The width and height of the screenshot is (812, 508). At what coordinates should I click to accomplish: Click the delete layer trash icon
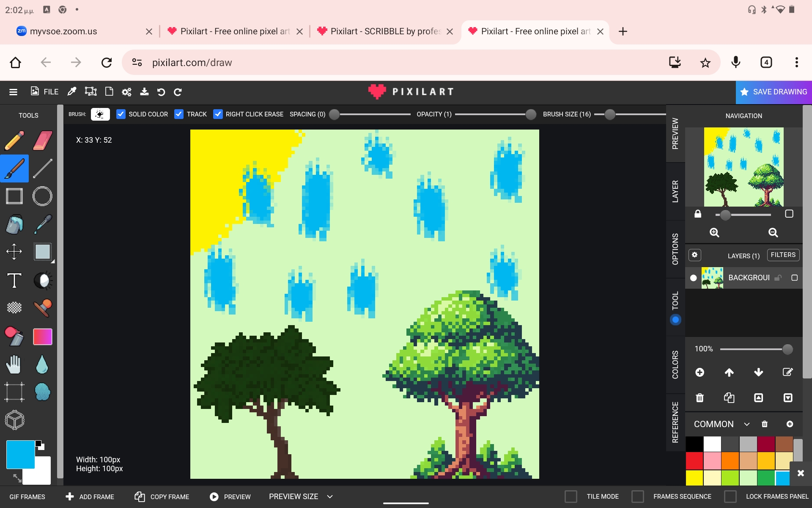[x=700, y=398]
